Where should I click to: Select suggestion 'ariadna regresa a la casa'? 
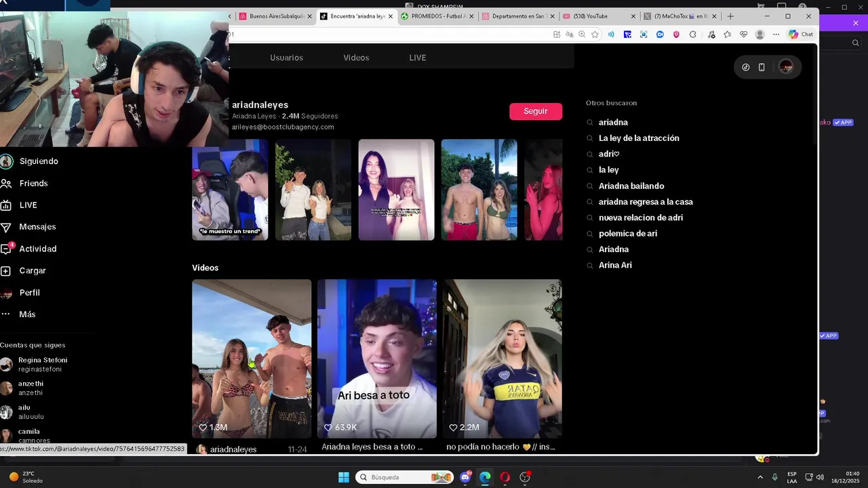(646, 202)
